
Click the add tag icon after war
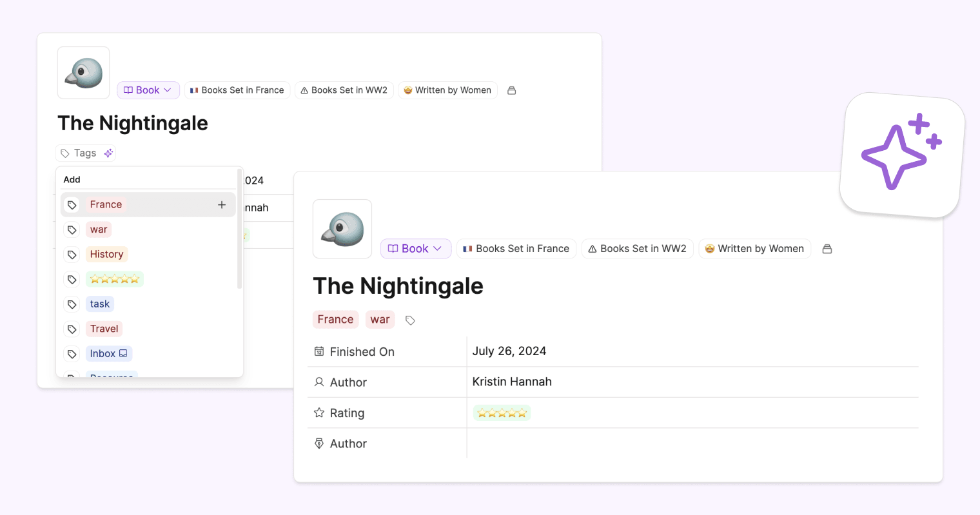pos(410,320)
